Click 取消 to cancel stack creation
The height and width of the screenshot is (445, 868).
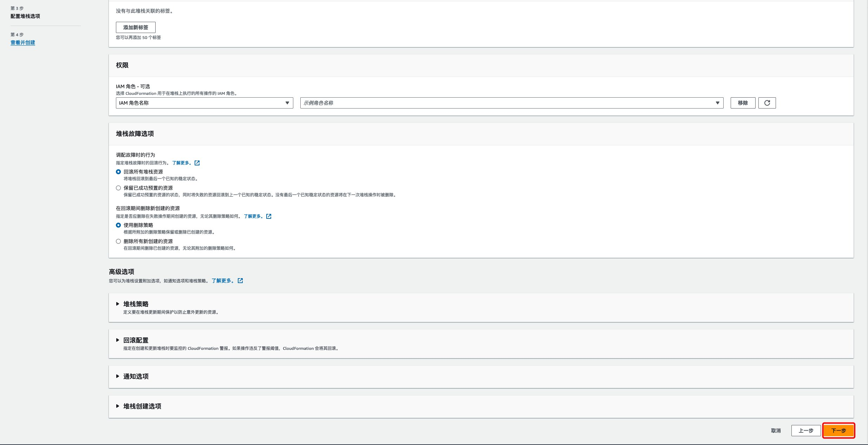point(776,431)
